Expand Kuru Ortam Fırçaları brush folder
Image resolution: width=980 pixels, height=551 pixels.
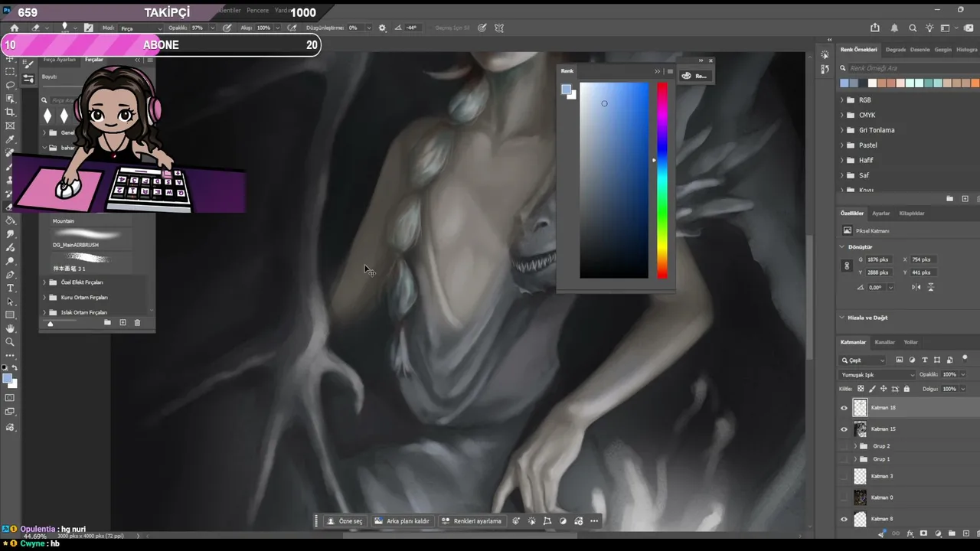(x=44, y=298)
